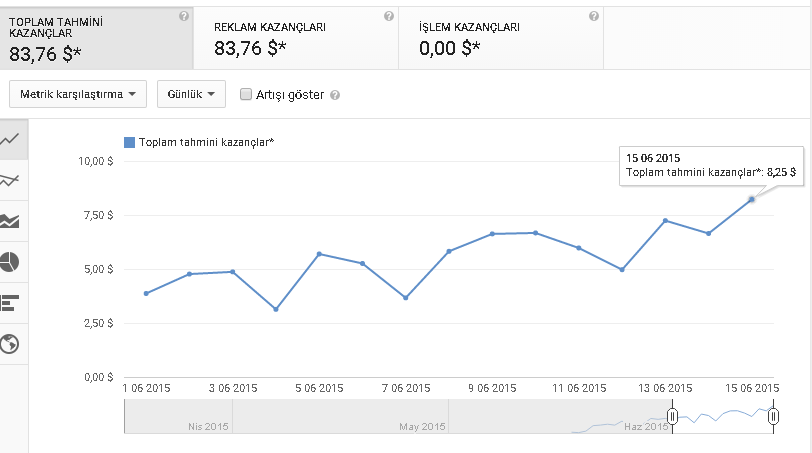Screen dimensions: 812x453
Task: Click the 7 06 2015 data point
Action: click(405, 298)
